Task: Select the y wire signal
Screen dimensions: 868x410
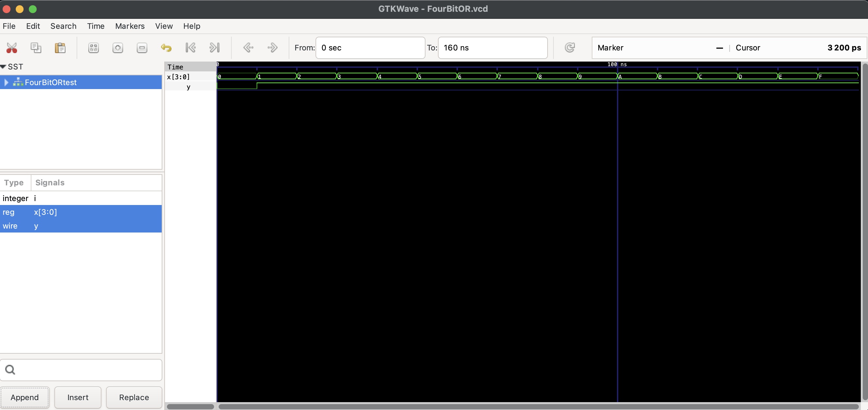Action: tap(36, 226)
